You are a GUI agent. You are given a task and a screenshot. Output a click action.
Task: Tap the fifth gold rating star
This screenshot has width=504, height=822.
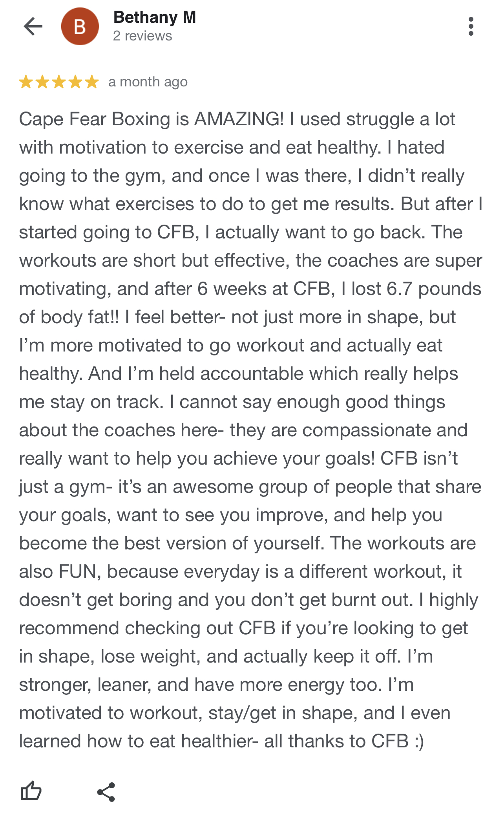point(92,82)
